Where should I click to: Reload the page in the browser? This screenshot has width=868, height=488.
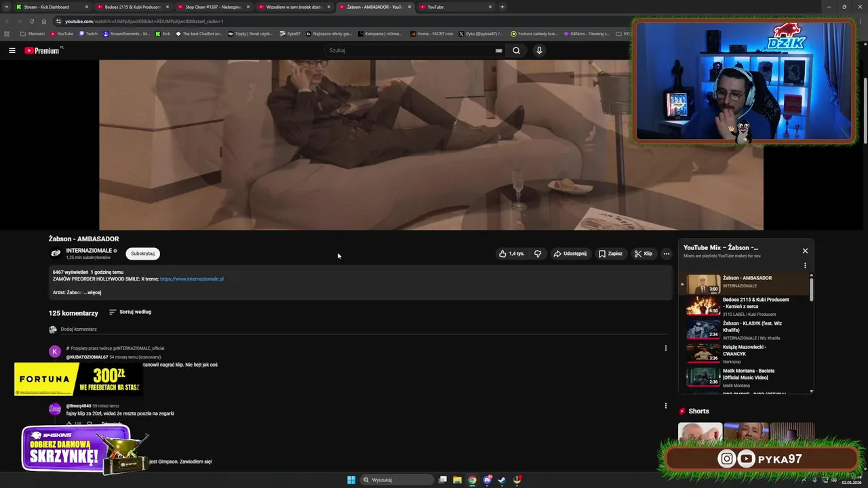pyautogui.click(x=31, y=21)
